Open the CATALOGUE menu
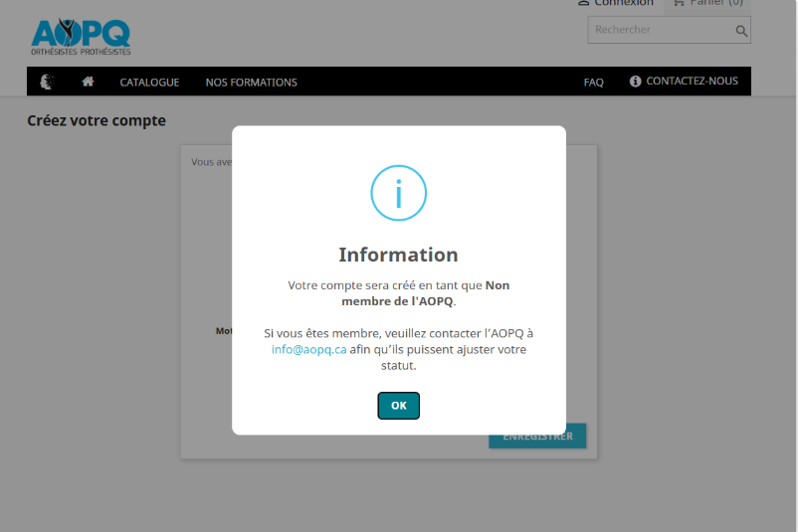The width and height of the screenshot is (798, 532). click(149, 83)
